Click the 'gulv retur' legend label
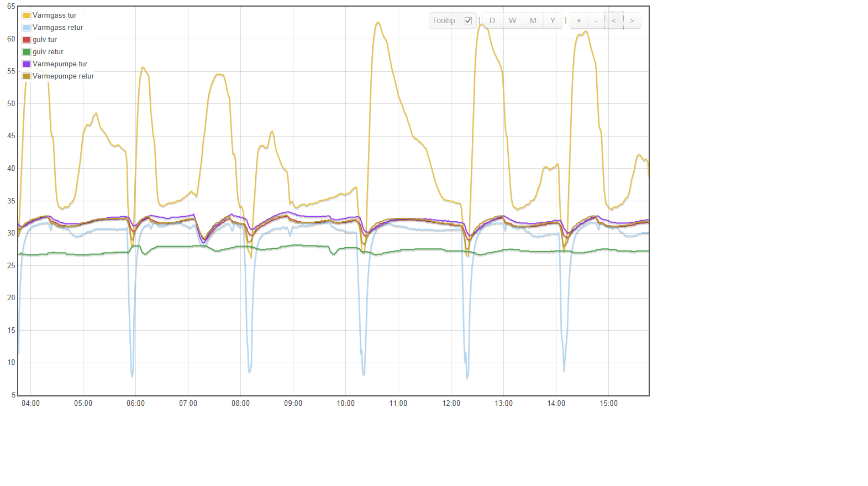Viewport: 868px width, 486px height. [48, 52]
